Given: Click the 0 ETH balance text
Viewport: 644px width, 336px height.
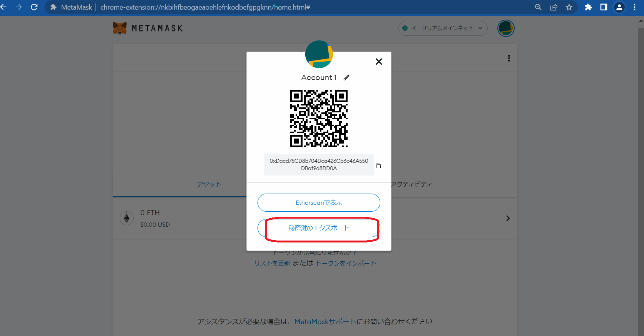Looking at the screenshot, I should 150,213.
